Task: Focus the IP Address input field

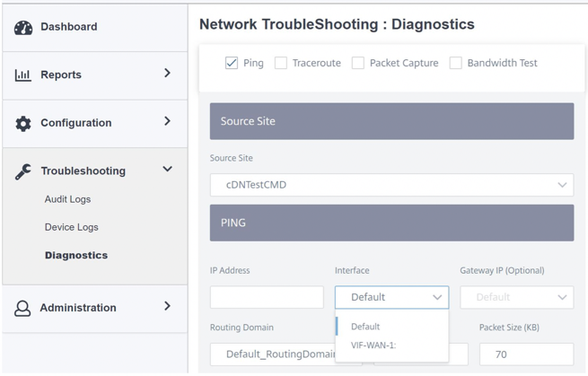Action: click(267, 297)
